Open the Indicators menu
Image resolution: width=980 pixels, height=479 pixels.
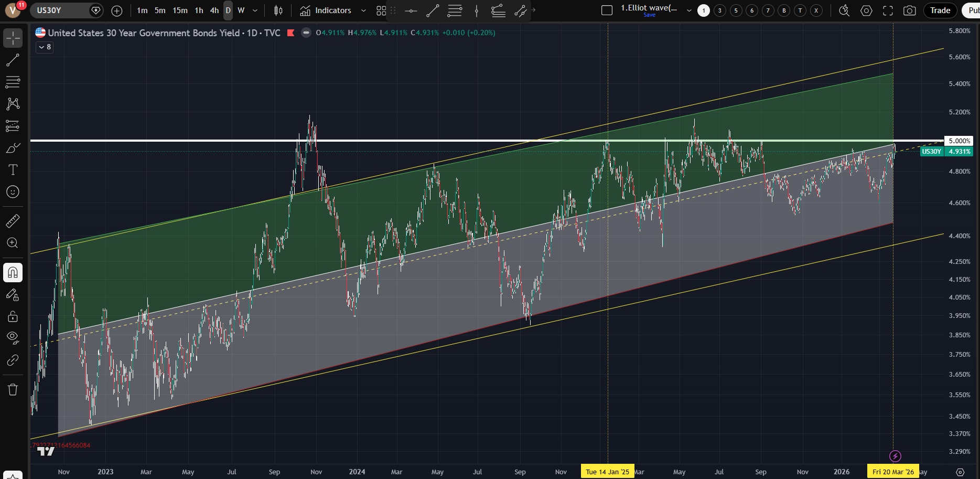tap(326, 10)
